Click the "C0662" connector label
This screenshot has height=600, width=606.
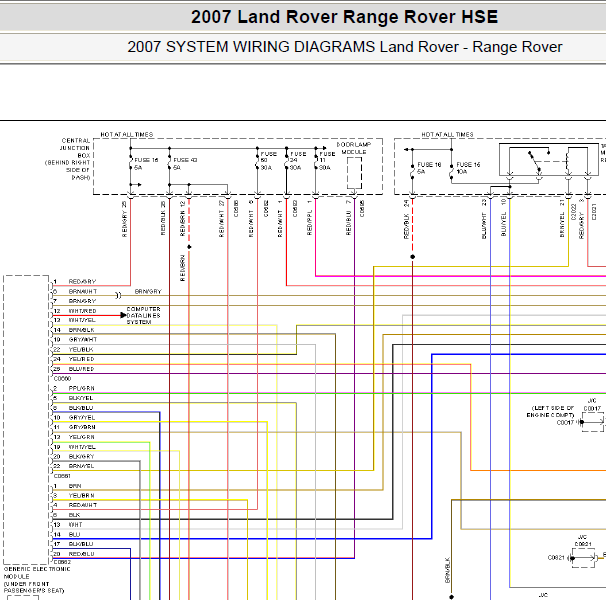pos(62,562)
